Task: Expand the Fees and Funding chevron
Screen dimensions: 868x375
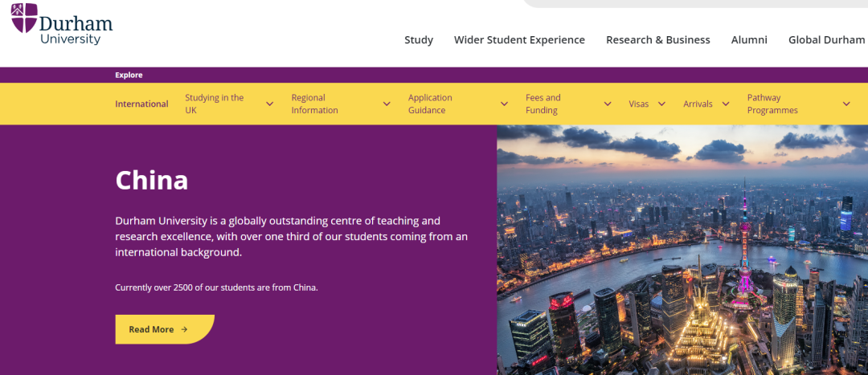Action: pyautogui.click(x=608, y=104)
